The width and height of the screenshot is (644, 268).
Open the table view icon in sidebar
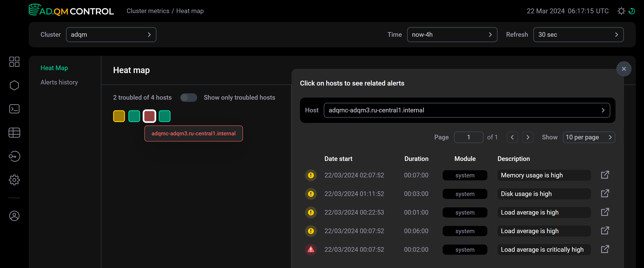14,133
